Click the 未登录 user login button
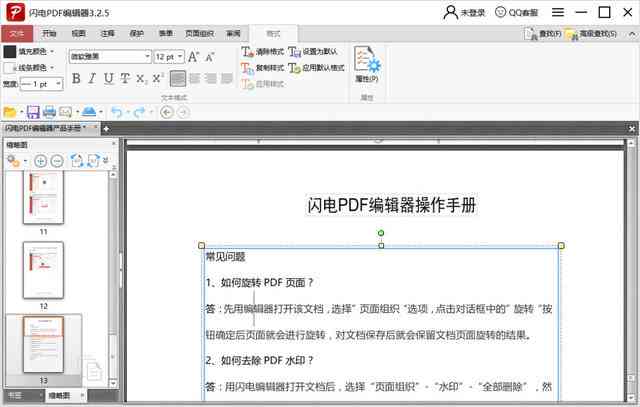 pyautogui.click(x=464, y=12)
